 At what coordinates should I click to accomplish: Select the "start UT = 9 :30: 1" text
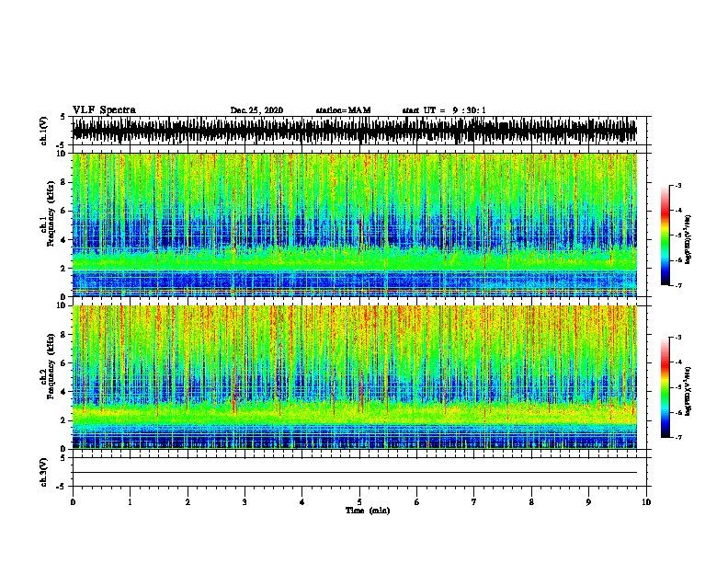click(x=444, y=110)
